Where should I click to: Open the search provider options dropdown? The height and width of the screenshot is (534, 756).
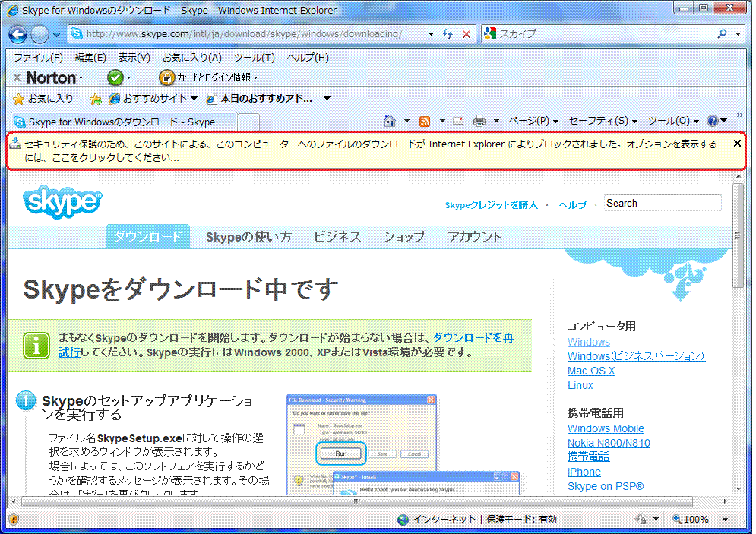pos(738,34)
